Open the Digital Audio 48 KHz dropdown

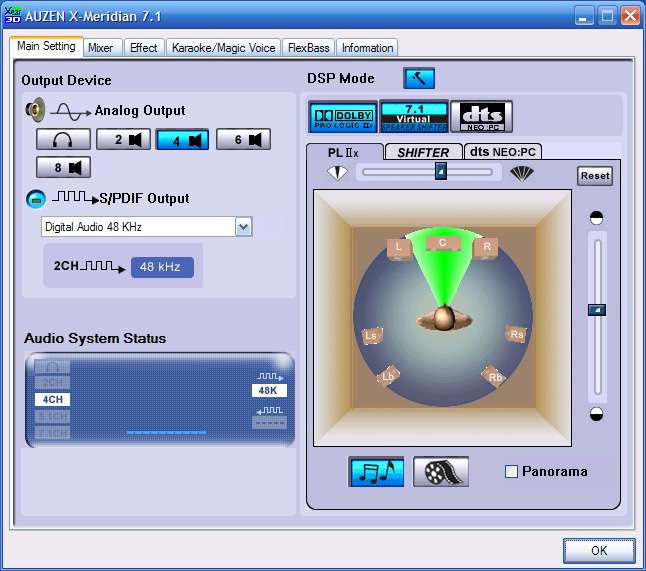pyautogui.click(x=243, y=227)
